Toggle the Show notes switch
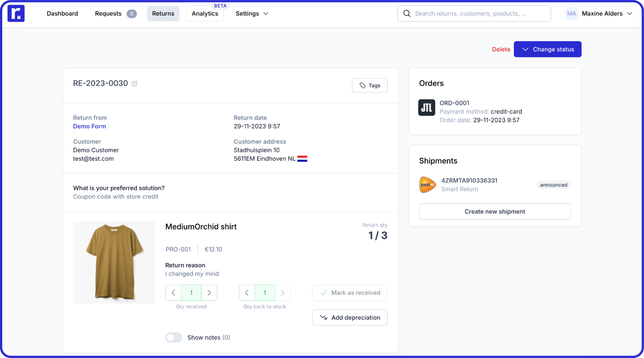The image size is (644, 358). [x=174, y=338]
